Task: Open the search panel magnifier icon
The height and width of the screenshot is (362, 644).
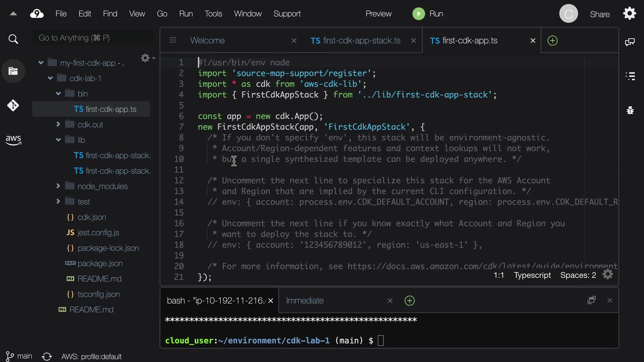Action: 13,39
